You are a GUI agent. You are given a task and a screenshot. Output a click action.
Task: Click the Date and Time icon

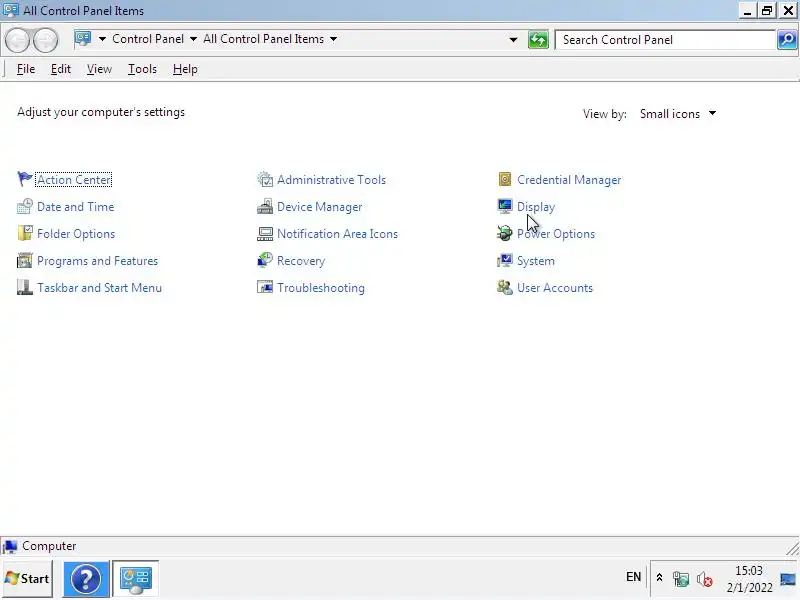[24, 206]
